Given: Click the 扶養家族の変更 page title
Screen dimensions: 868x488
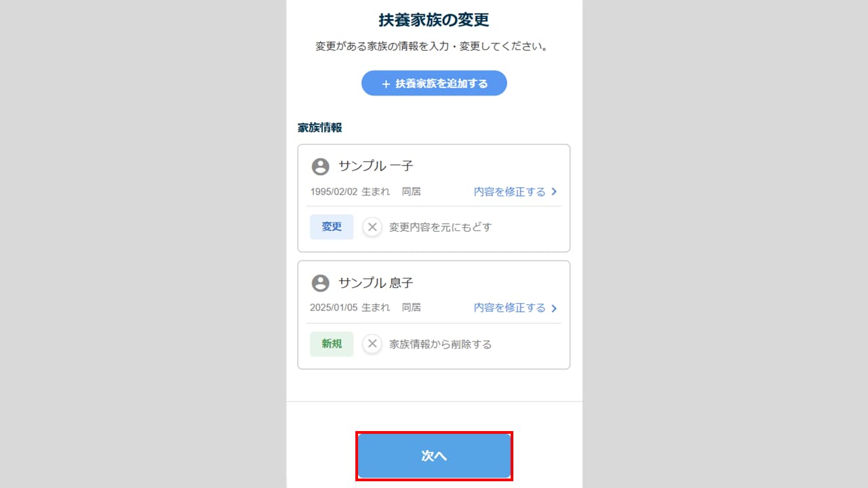Looking at the screenshot, I should point(434,20).
